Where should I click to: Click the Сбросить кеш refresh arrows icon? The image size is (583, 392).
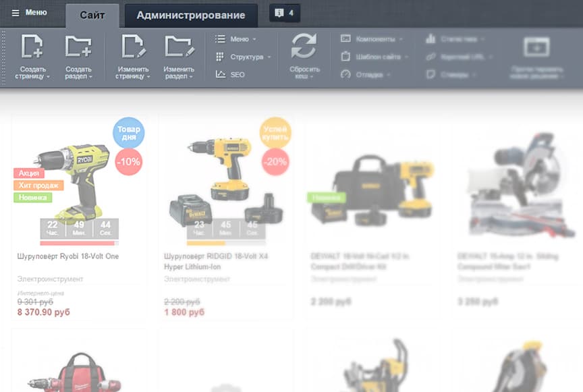point(304,46)
